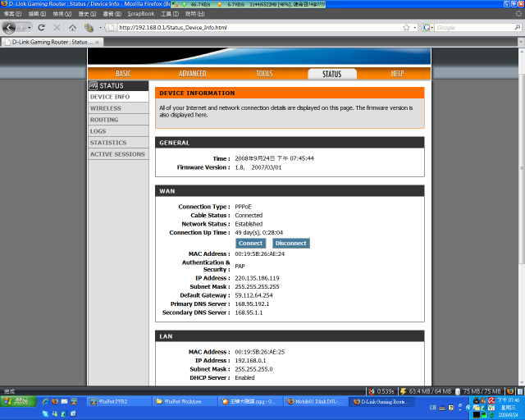
Task: Click the STATUS sidebar header icon
Action: [93, 86]
